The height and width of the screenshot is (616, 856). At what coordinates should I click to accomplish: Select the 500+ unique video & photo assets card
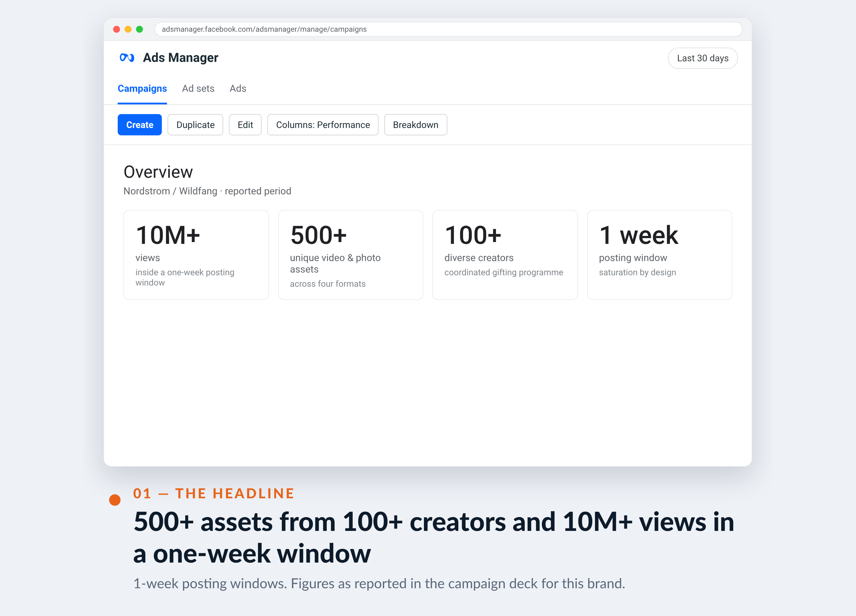point(351,255)
